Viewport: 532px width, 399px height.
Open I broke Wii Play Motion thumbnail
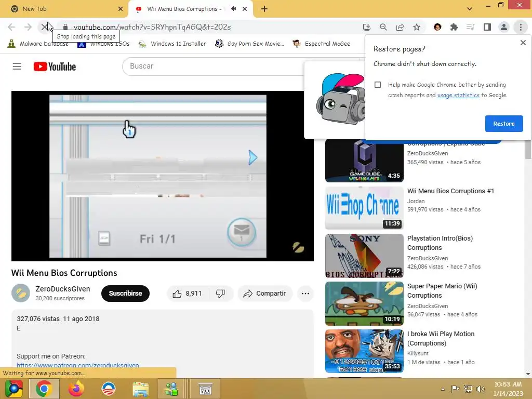point(364,351)
